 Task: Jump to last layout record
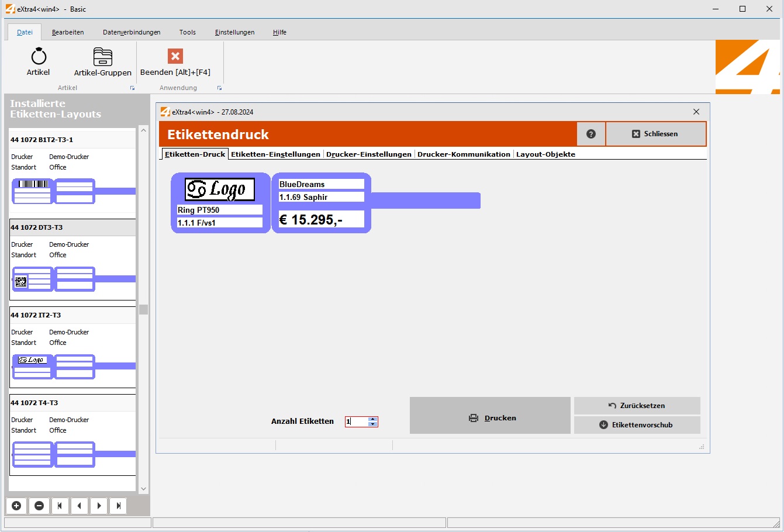pyautogui.click(x=119, y=506)
